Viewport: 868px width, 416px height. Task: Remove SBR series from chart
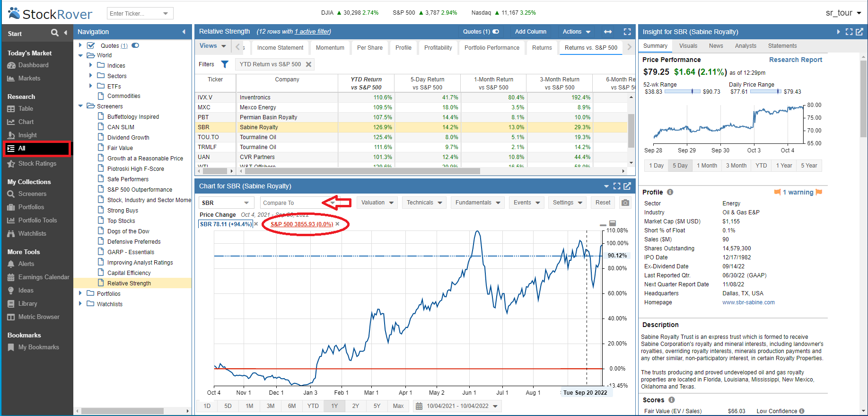(x=256, y=224)
